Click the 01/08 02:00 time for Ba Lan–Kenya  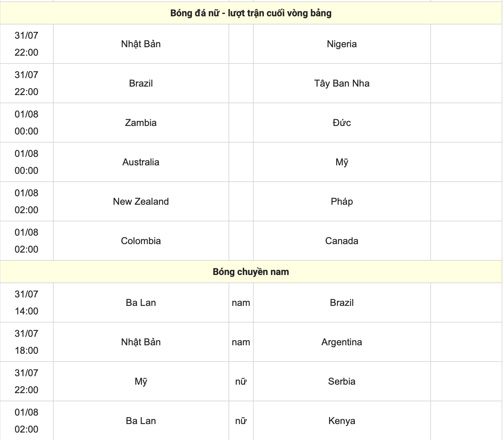(x=26, y=421)
